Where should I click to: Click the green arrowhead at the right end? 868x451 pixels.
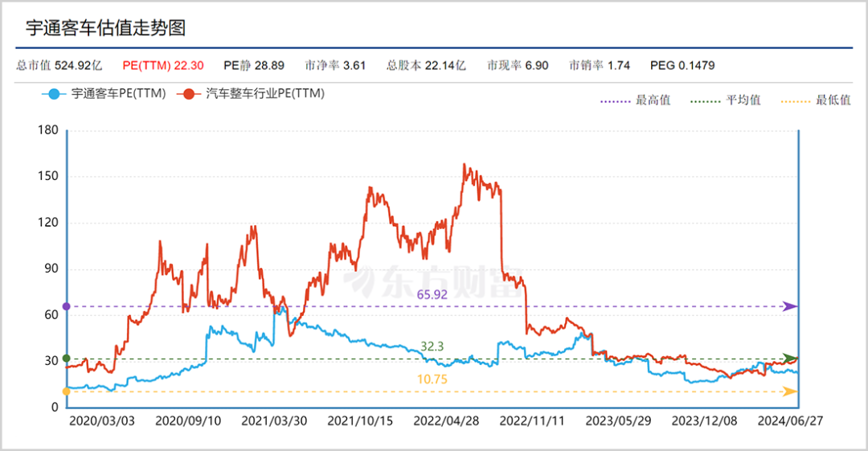tap(790, 358)
